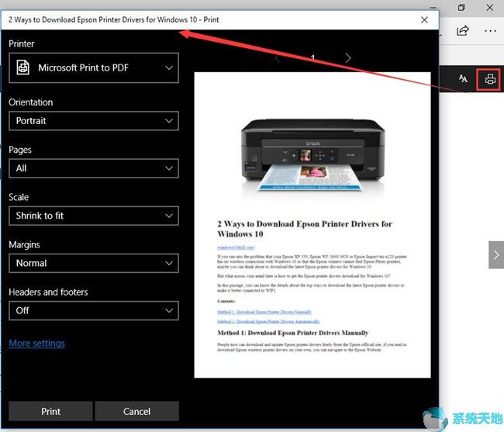Click the print preview page thumbnail

(x=312, y=225)
